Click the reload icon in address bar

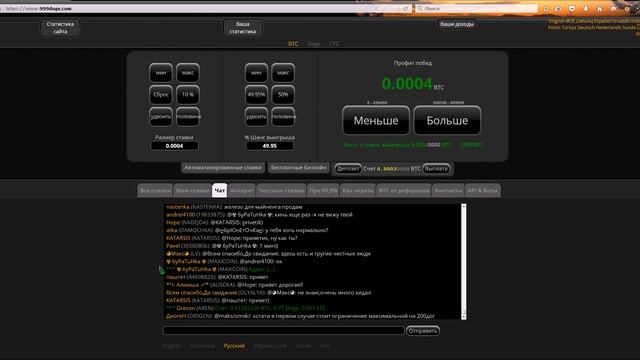click(x=405, y=9)
